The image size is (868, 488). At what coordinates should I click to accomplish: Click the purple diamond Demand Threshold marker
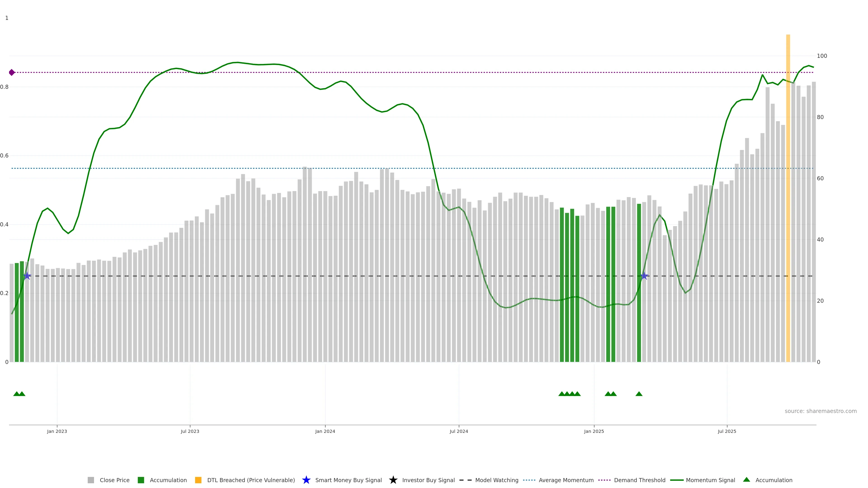point(12,72)
